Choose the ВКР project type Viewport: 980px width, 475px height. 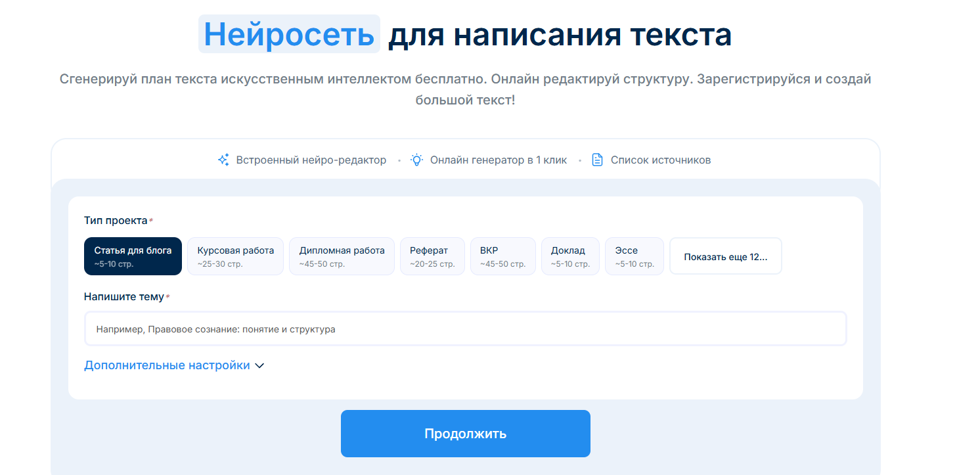(503, 256)
